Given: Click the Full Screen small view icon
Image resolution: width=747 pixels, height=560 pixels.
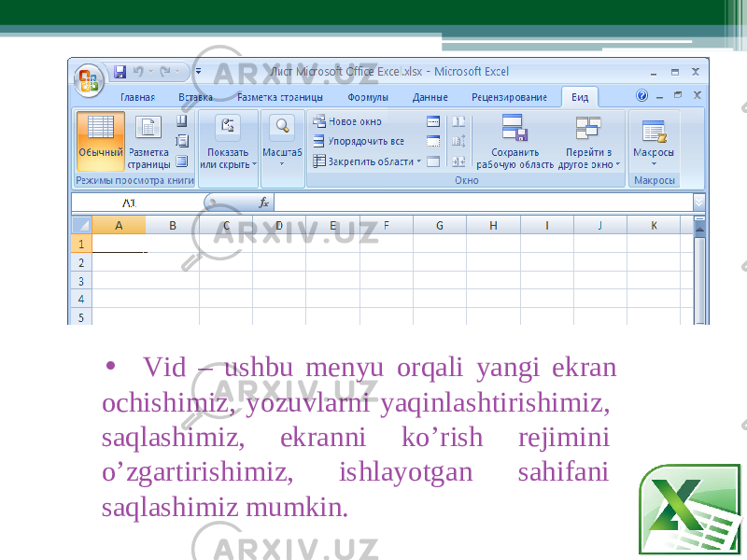Looking at the screenshot, I should [182, 161].
